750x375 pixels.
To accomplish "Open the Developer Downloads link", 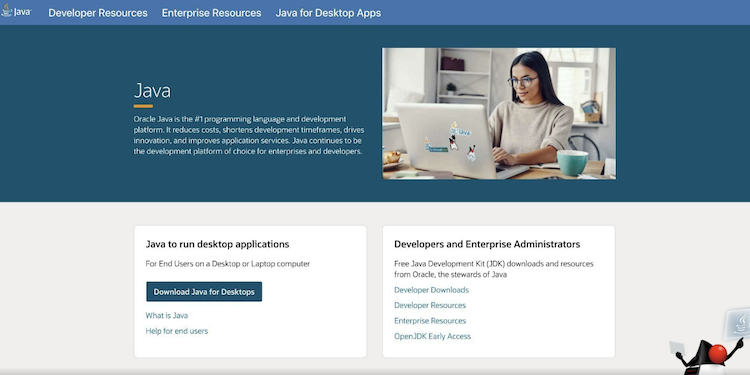I will click(431, 290).
